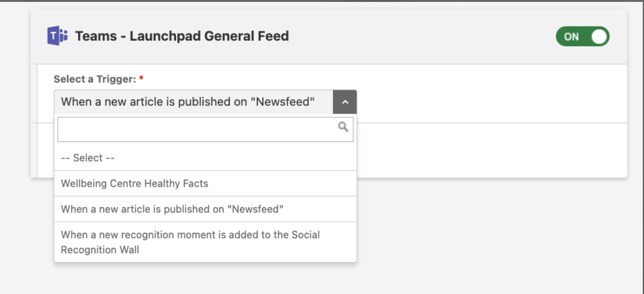Turn off the green ON toggle
The height and width of the screenshot is (294, 644).
coord(582,36)
